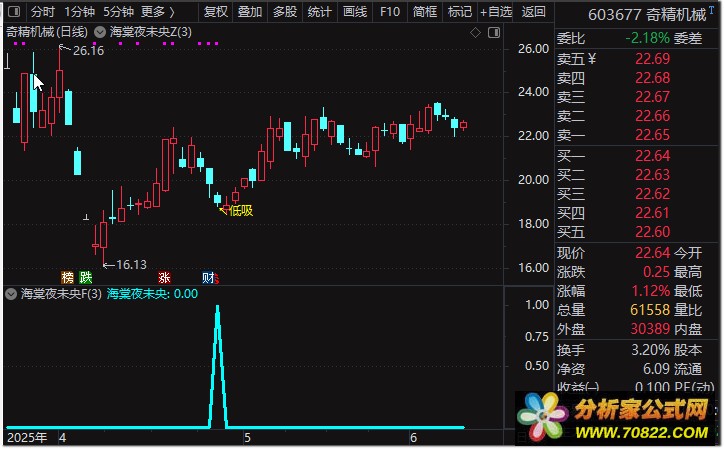Screen dimensions: 725x449
Task: Click the indicator spike peak
Action: pyautogui.click(x=218, y=308)
